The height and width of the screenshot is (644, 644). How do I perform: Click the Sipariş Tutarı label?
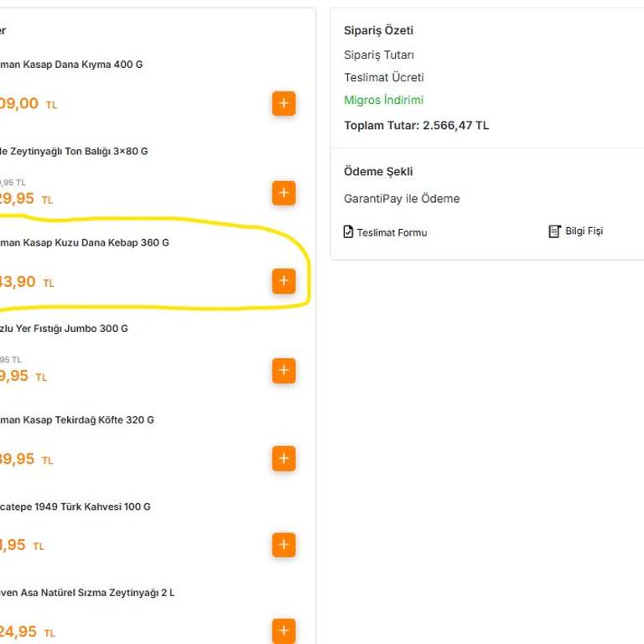pyautogui.click(x=379, y=55)
